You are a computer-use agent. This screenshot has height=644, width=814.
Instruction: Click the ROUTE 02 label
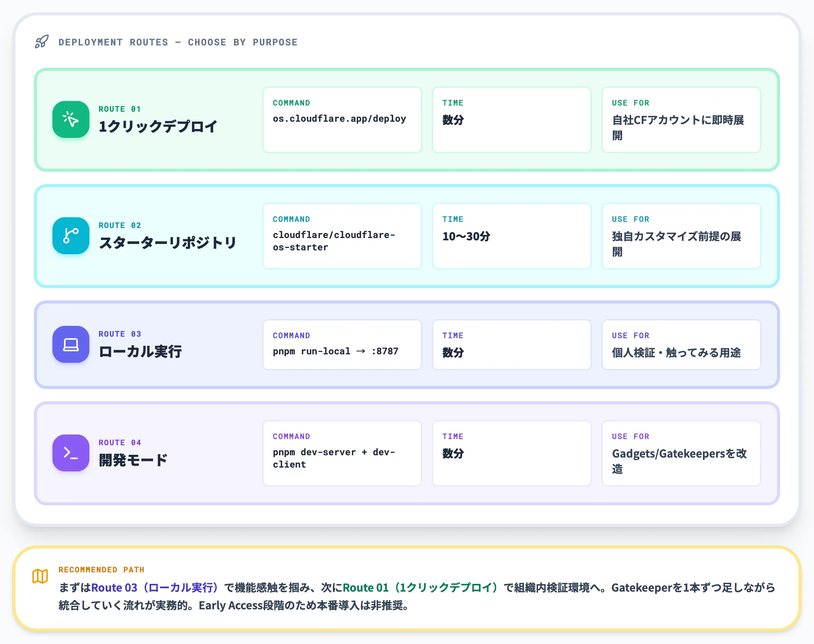[x=120, y=225]
